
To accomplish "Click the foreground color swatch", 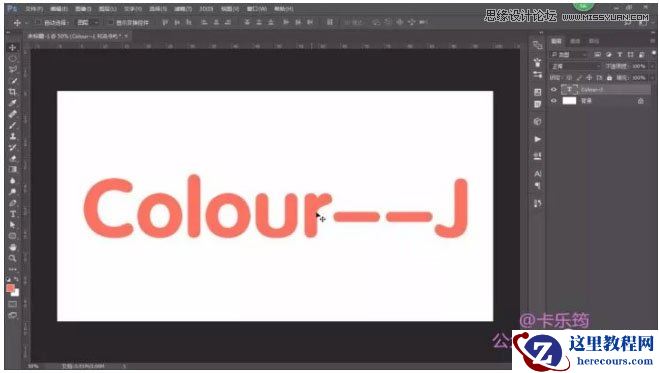I will (x=11, y=288).
